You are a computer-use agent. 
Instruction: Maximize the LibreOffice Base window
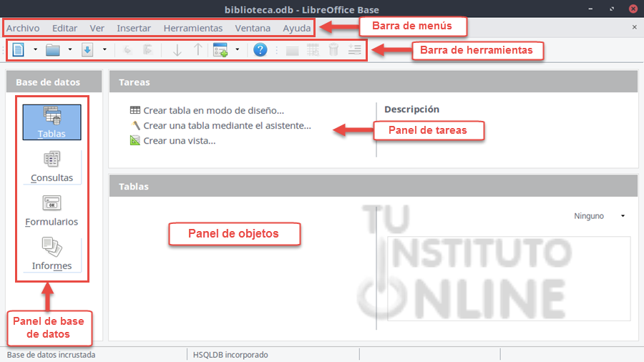612,9
